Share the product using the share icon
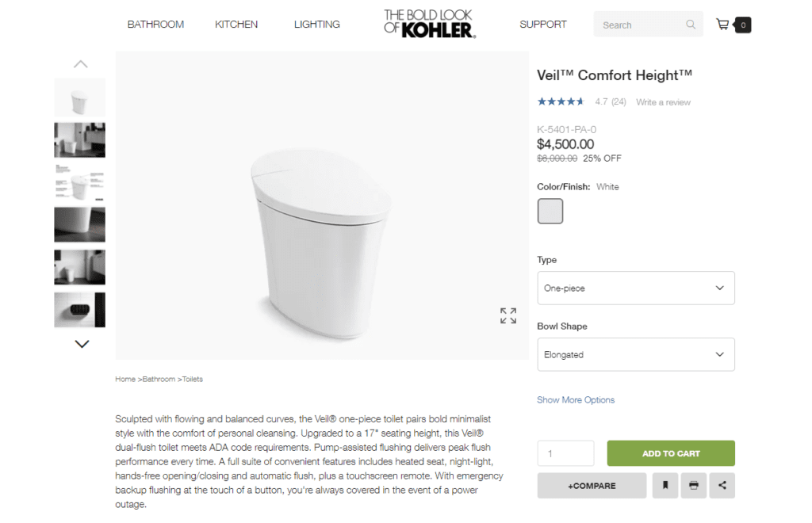This screenshot has height=523, width=812. tap(722, 485)
